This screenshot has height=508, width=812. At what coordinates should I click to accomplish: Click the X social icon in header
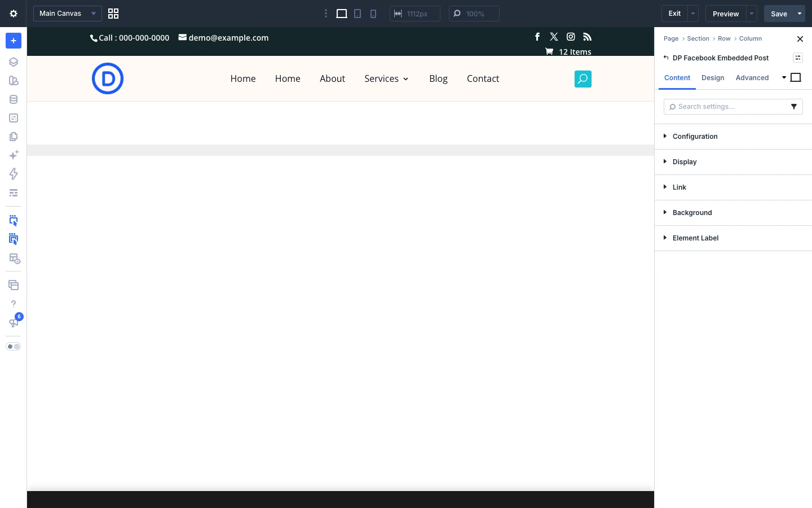pyautogui.click(x=554, y=37)
